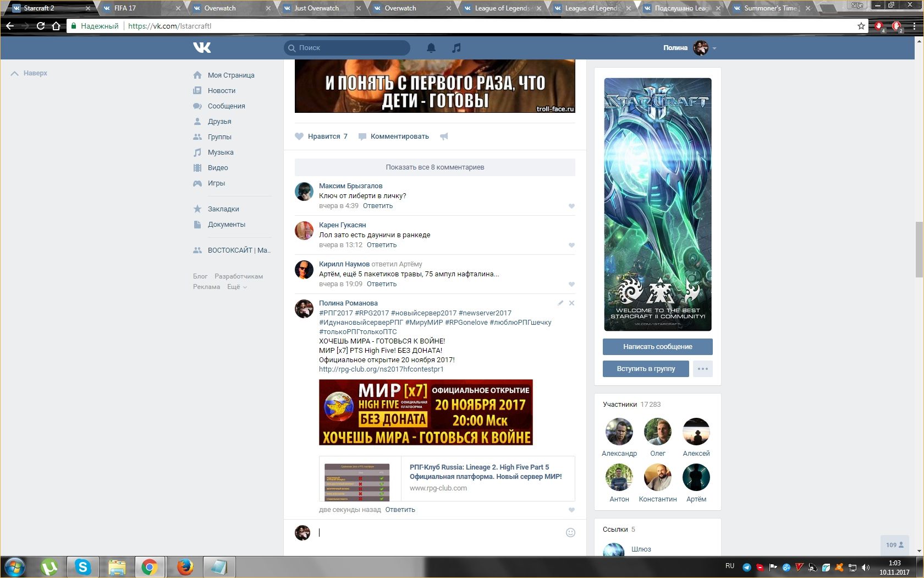Screen dimensions: 924x578
Task: Click the browser address bar URL
Action: [169, 26]
